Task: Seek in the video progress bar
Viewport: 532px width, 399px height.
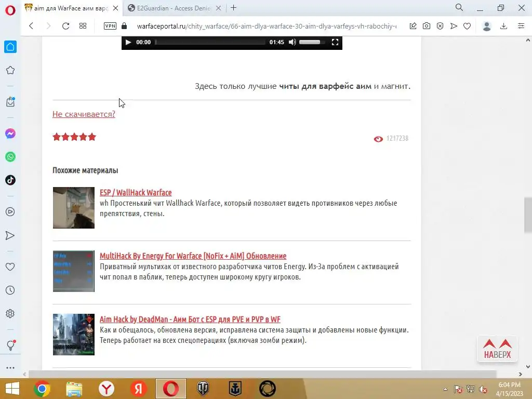Action: pos(210,42)
